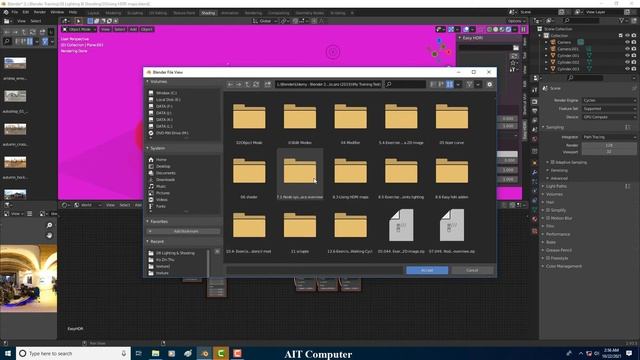Toggle visibility of Cylinder.003 in outliner
The image size is (640, 360).
627,69
